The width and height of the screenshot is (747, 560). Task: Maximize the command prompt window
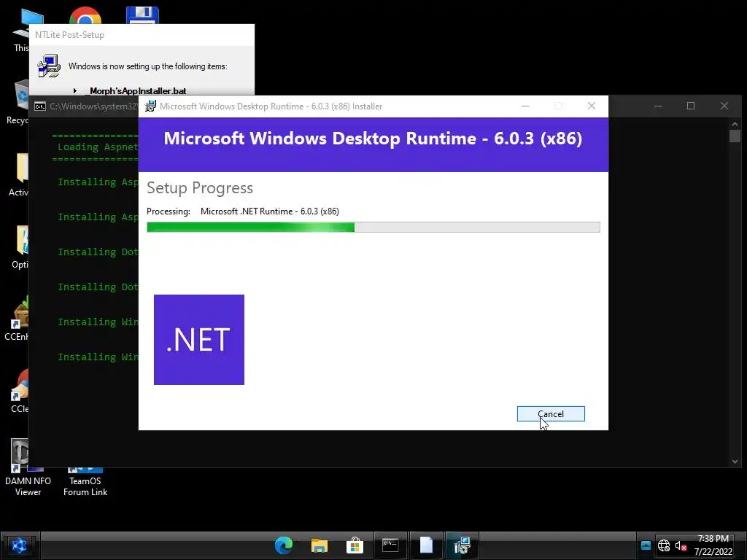click(x=691, y=106)
